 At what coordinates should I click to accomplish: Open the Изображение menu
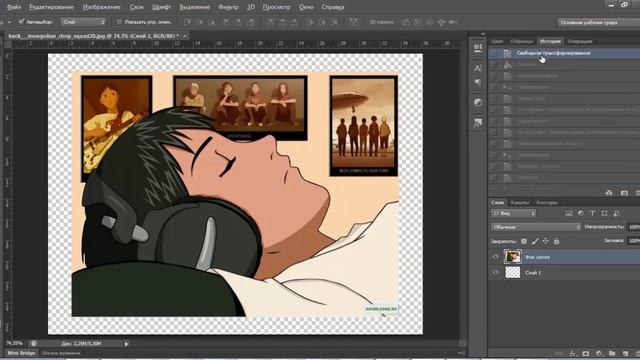coord(102,7)
